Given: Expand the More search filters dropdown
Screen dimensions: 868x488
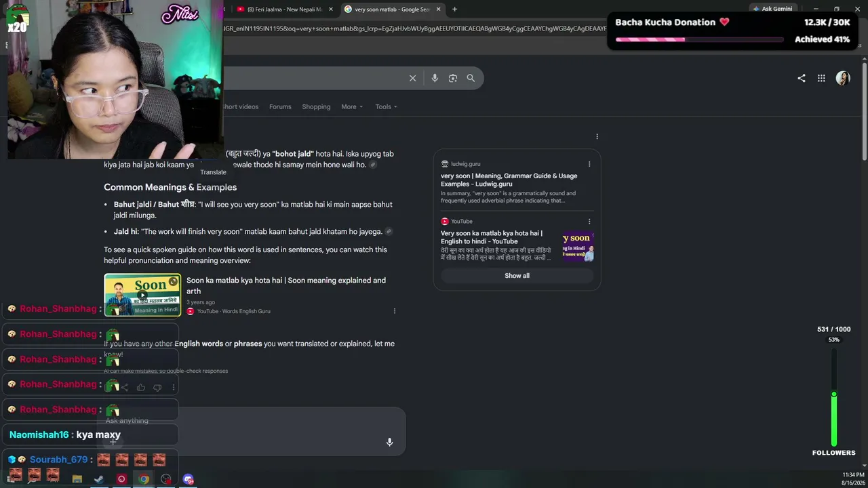Looking at the screenshot, I should coord(352,106).
